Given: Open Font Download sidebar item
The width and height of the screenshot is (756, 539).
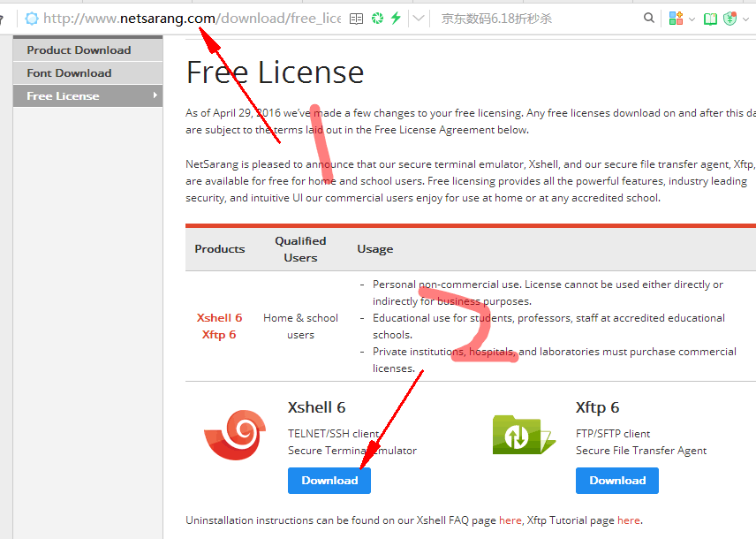Looking at the screenshot, I should (87, 73).
